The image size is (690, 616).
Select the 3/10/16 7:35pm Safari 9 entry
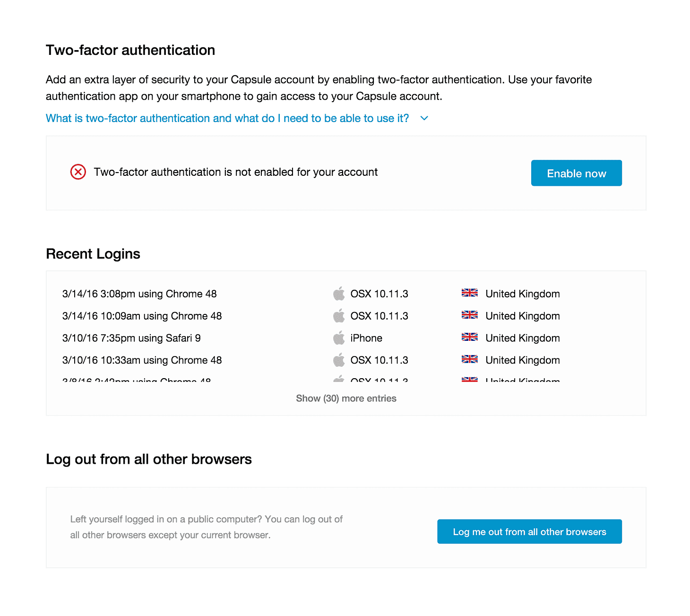tap(131, 338)
